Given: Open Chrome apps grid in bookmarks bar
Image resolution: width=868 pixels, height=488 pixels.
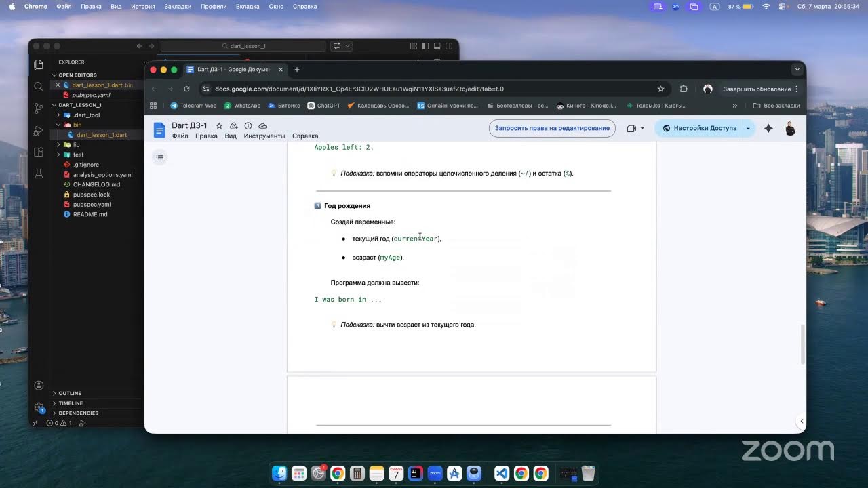Looking at the screenshot, I should click(x=153, y=106).
